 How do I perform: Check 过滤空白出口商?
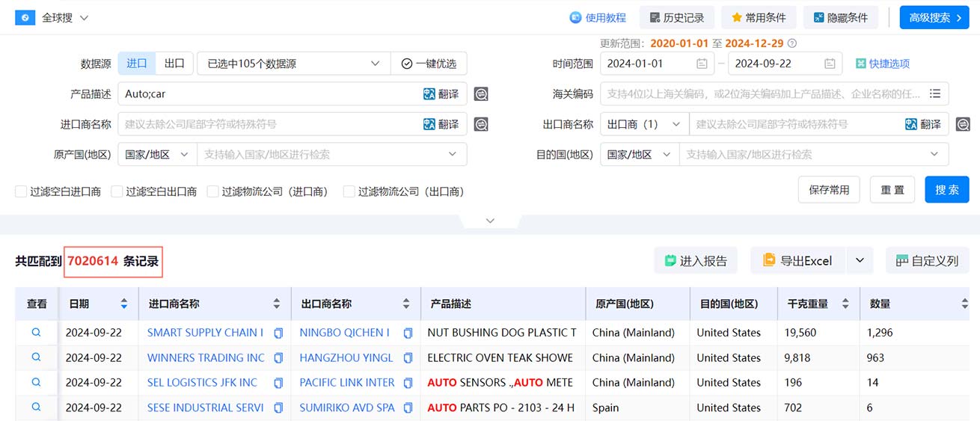tap(117, 191)
